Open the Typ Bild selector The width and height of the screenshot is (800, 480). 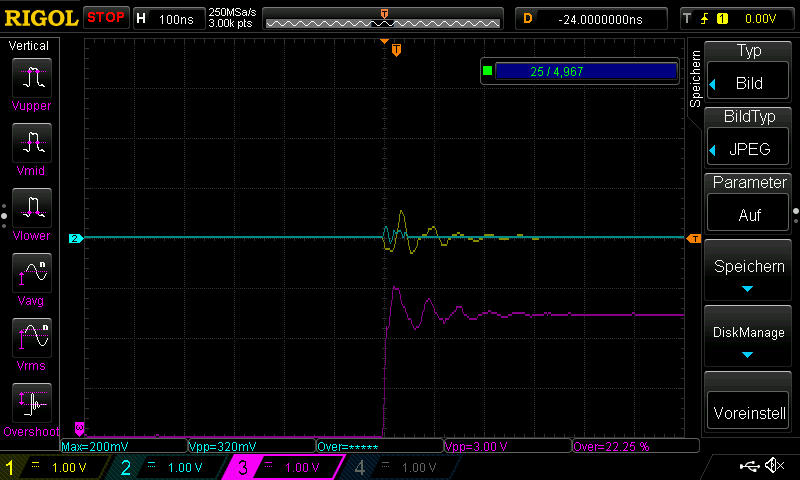(x=748, y=72)
